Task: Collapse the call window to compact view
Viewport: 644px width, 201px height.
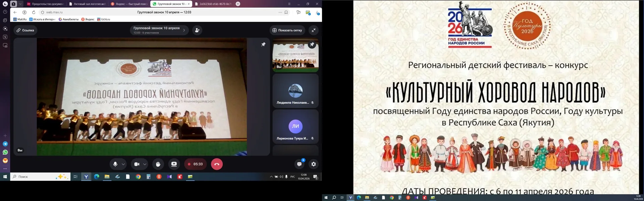Action: (x=314, y=30)
